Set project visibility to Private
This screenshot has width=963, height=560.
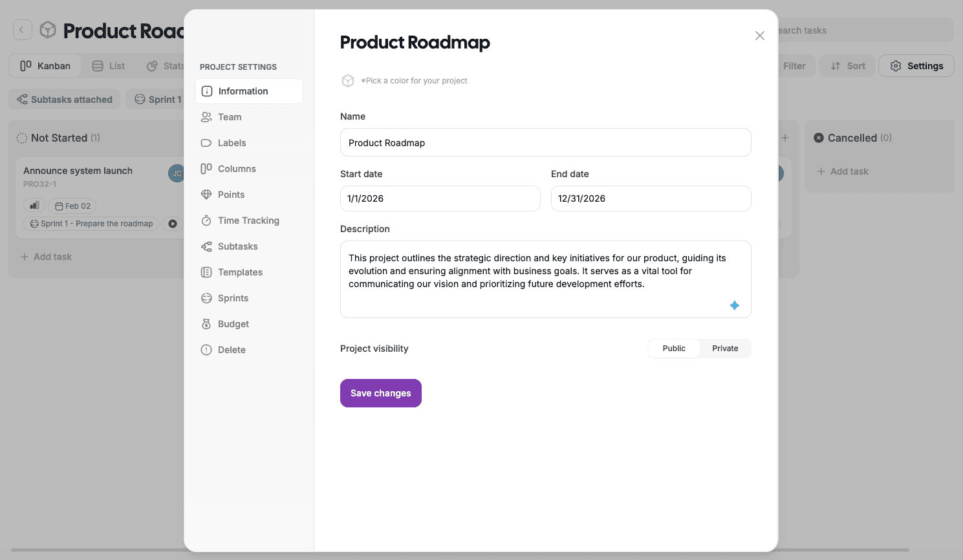725,349
